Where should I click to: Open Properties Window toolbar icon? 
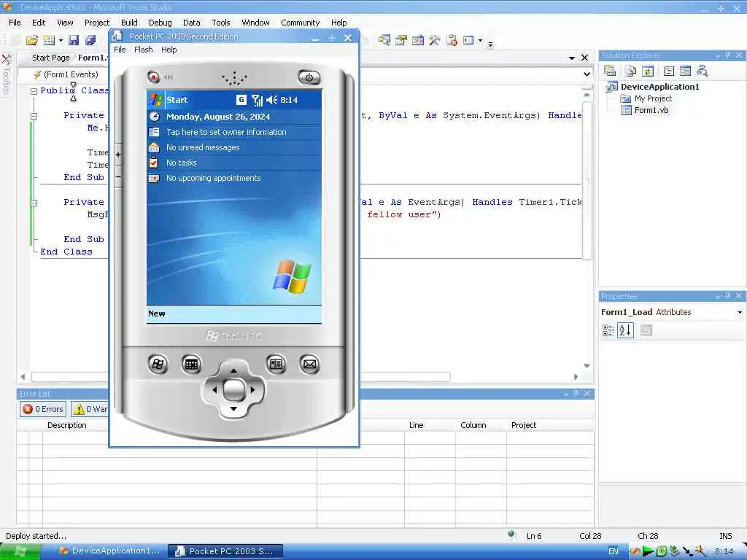point(401,41)
